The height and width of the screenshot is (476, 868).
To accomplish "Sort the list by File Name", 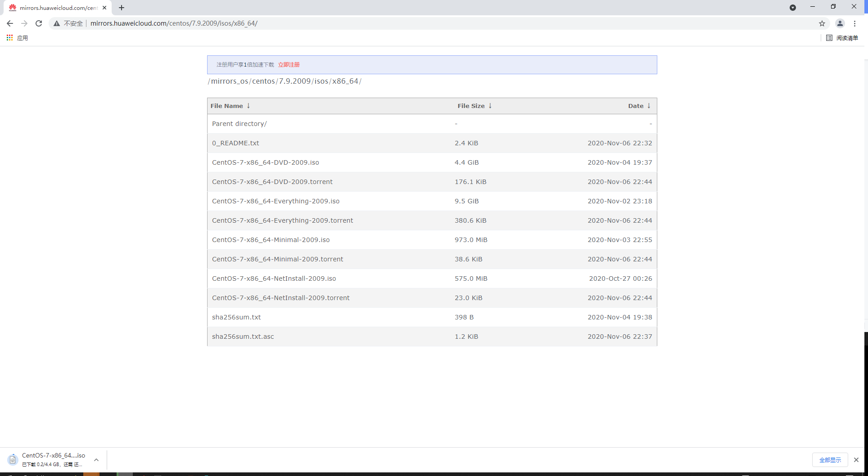I will click(230, 106).
